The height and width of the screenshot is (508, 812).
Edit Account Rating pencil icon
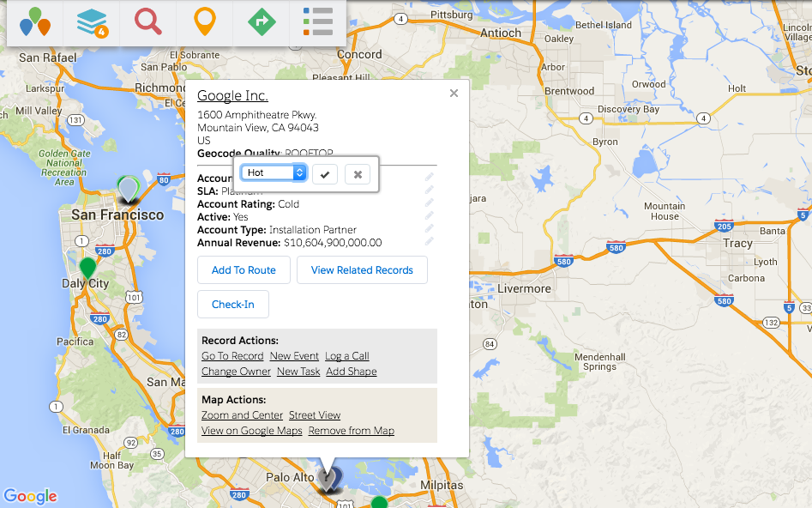pos(430,203)
